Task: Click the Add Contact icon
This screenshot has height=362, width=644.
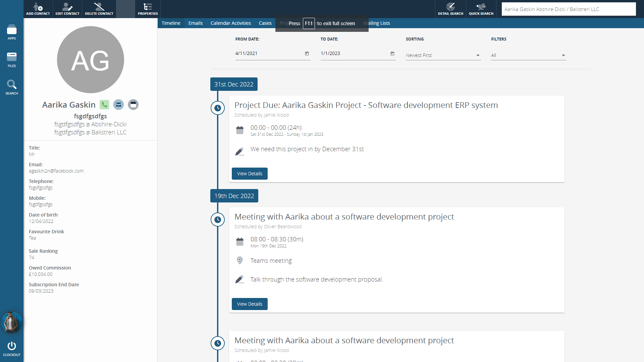Action: coord(38,9)
